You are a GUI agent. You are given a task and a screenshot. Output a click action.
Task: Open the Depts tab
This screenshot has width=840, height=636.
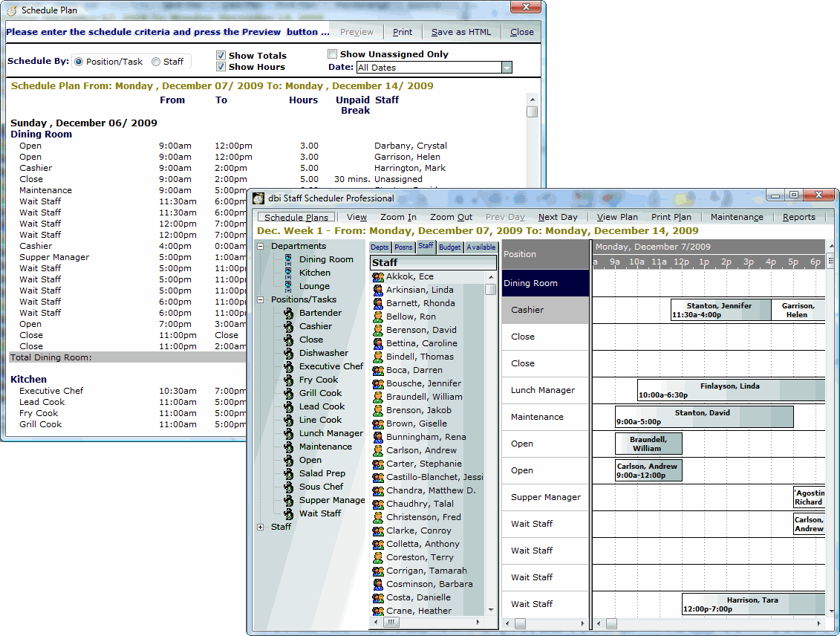point(380,247)
